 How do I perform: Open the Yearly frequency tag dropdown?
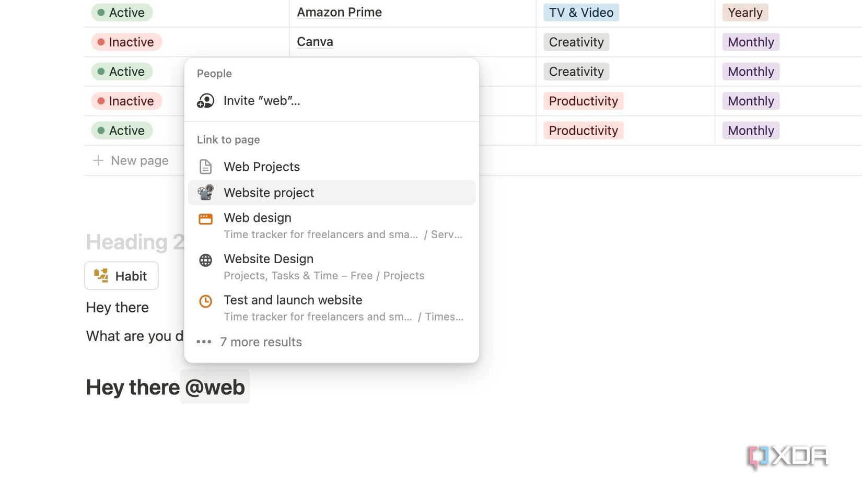coord(744,12)
